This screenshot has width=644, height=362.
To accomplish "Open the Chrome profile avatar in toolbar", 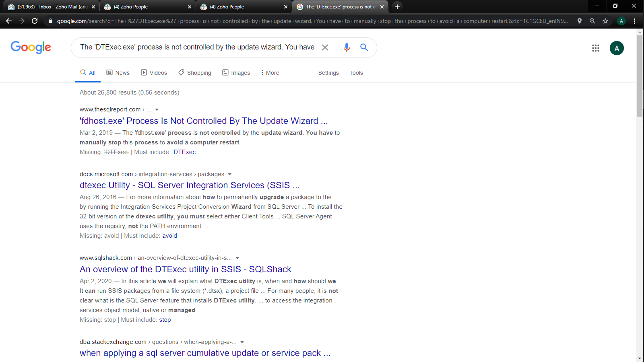I will pyautogui.click(x=621, y=21).
